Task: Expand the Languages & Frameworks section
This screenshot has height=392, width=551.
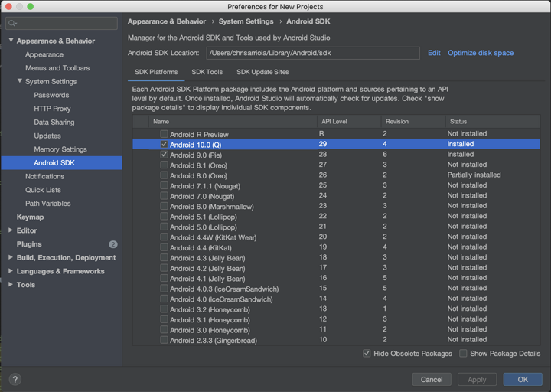Action: pyautogui.click(x=11, y=271)
